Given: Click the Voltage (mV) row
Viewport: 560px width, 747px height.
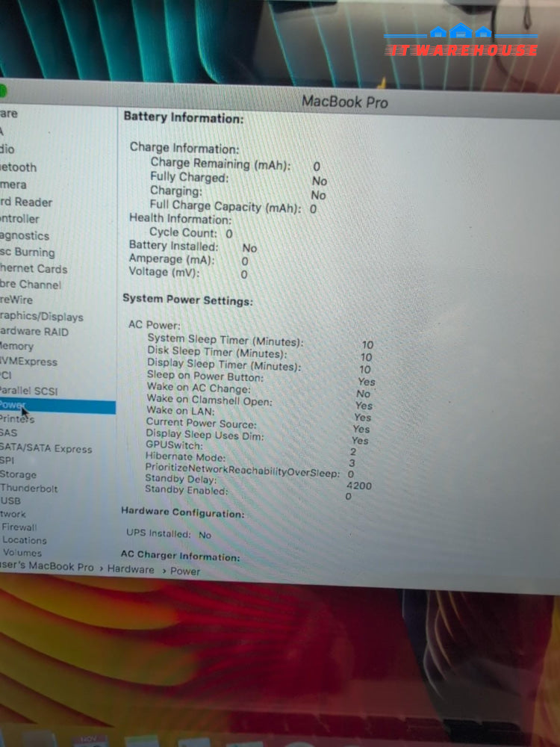Looking at the screenshot, I should pyautogui.click(x=188, y=273).
